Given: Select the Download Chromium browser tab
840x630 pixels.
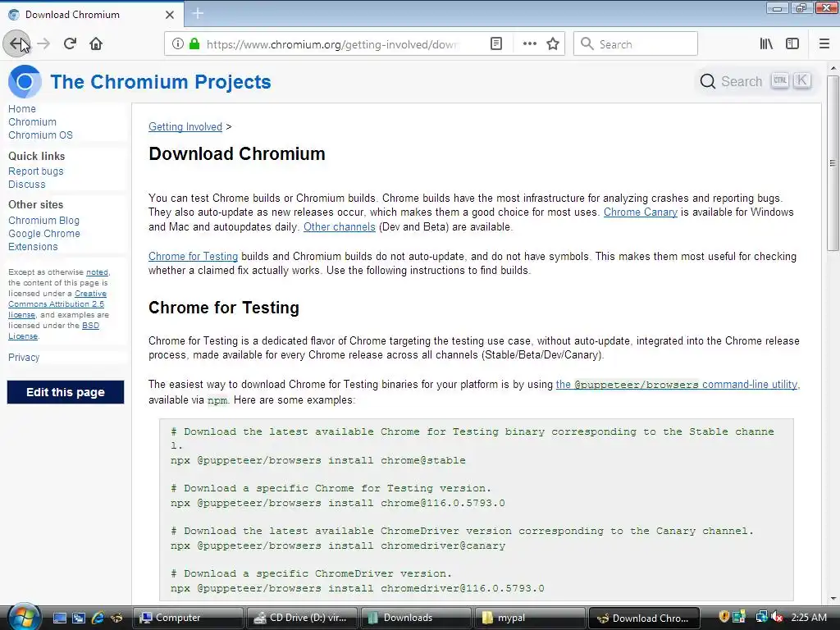Looking at the screenshot, I should (x=91, y=15).
